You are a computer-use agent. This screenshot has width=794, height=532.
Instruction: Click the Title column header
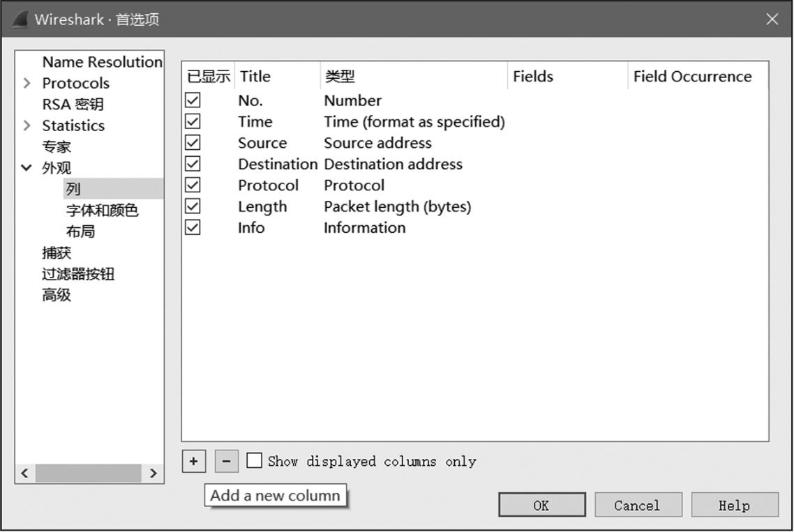[278, 77]
